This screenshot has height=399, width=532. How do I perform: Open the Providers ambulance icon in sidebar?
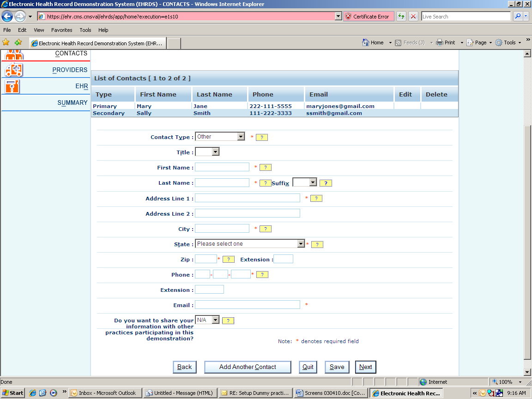(13, 70)
